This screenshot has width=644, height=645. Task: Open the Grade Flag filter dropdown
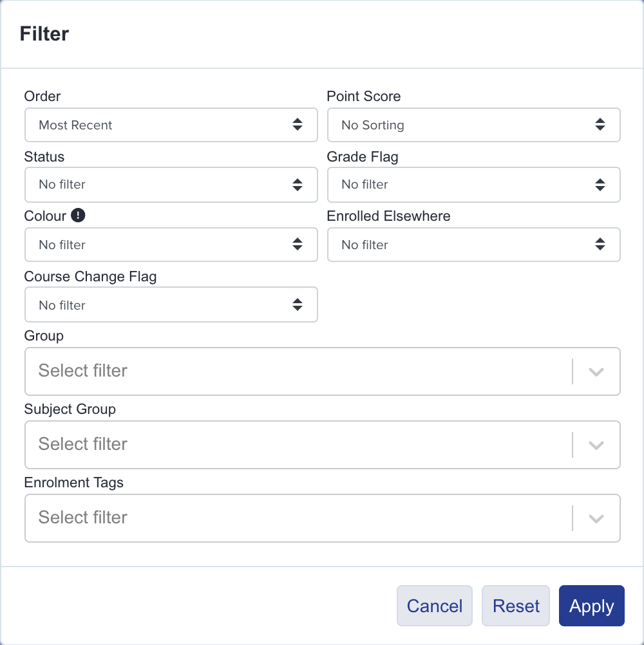(x=473, y=185)
